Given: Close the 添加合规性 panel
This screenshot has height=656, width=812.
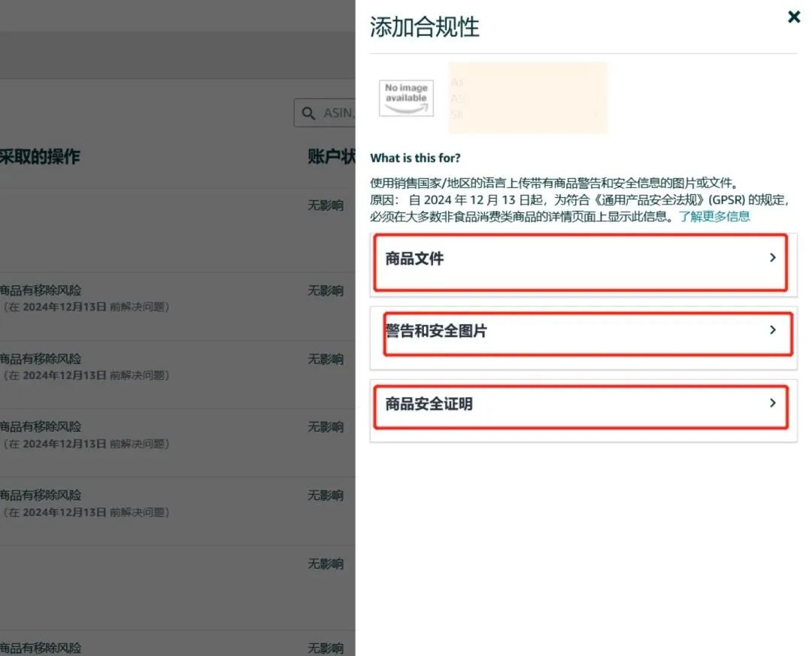Looking at the screenshot, I should click(x=794, y=17).
